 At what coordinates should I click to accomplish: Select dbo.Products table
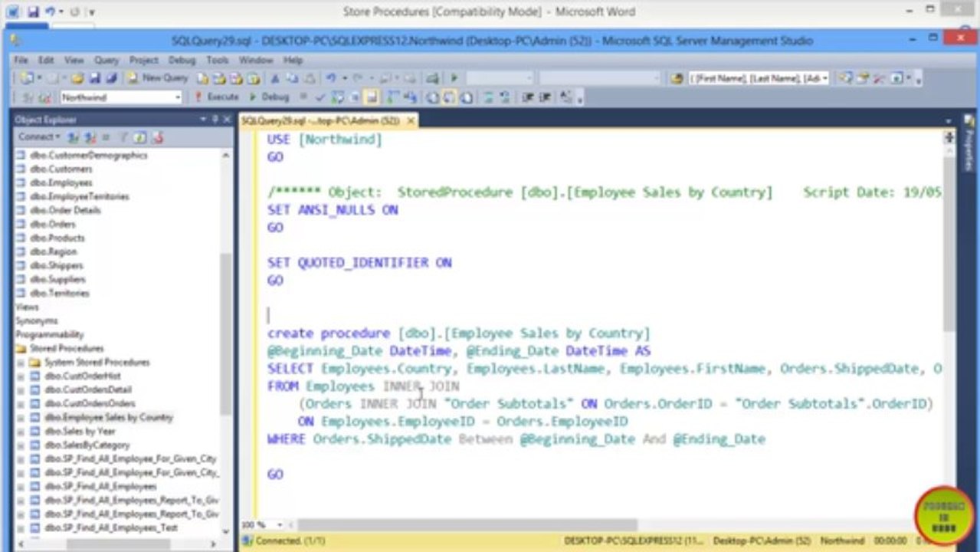[57, 238]
